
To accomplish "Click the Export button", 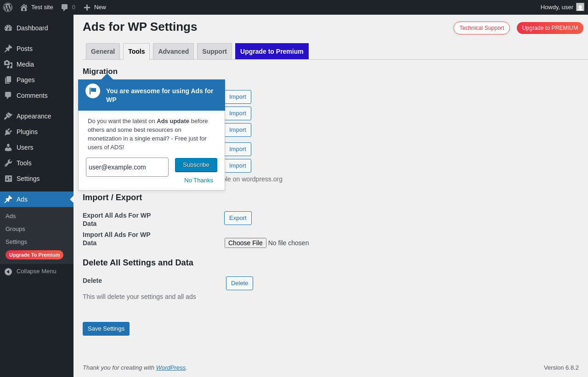I will click(x=238, y=218).
